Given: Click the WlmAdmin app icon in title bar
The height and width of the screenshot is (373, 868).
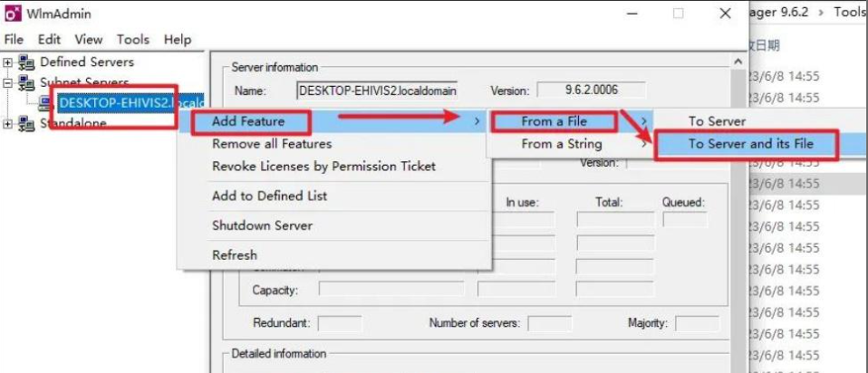Looking at the screenshot, I should (14, 14).
